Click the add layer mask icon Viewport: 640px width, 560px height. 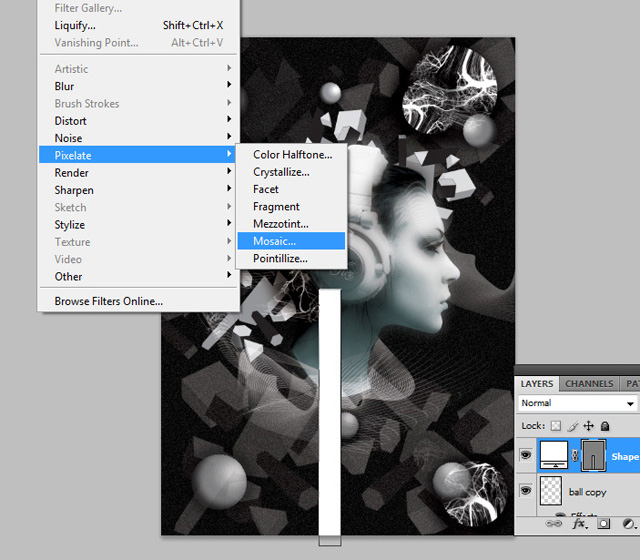(603, 523)
